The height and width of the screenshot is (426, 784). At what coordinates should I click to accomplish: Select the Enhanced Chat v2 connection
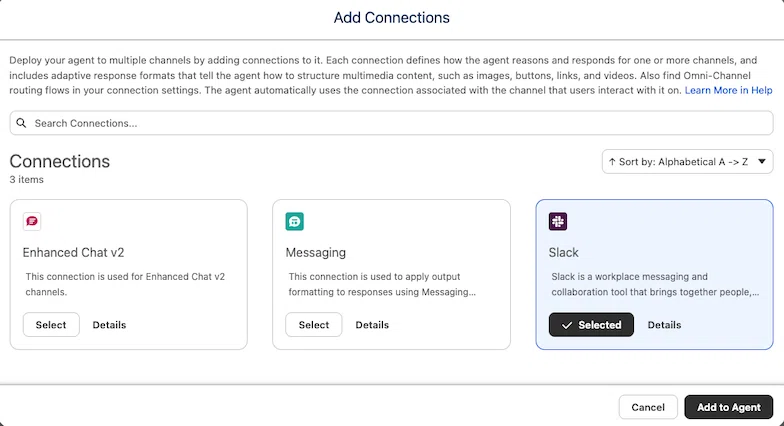click(x=51, y=325)
